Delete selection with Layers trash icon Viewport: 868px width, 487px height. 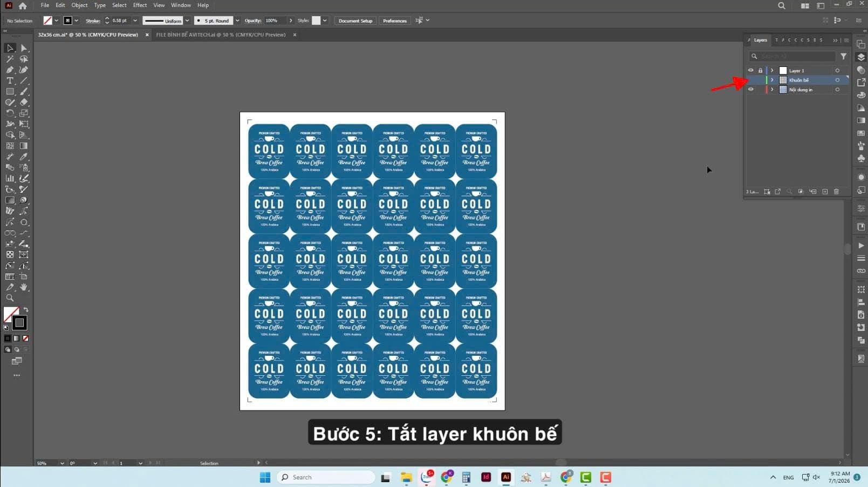(x=836, y=192)
